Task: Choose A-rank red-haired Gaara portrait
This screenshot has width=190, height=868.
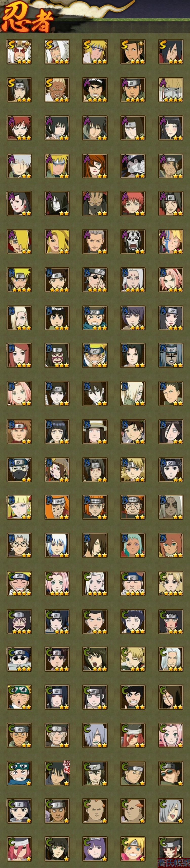Action: coord(19,128)
